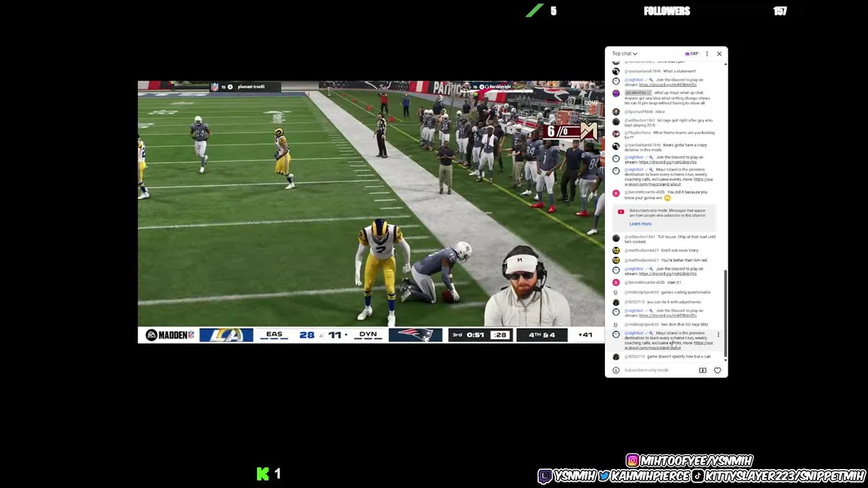Click ryanbarbarek7846's avatar by 'Bears gotta have' message
Image resolution: width=868 pixels, height=488 pixels.
click(616, 146)
